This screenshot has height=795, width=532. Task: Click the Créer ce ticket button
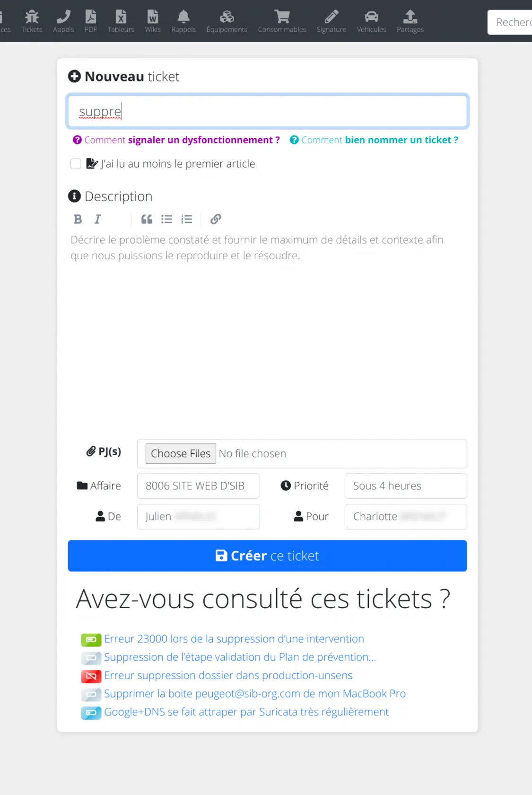[267, 556]
